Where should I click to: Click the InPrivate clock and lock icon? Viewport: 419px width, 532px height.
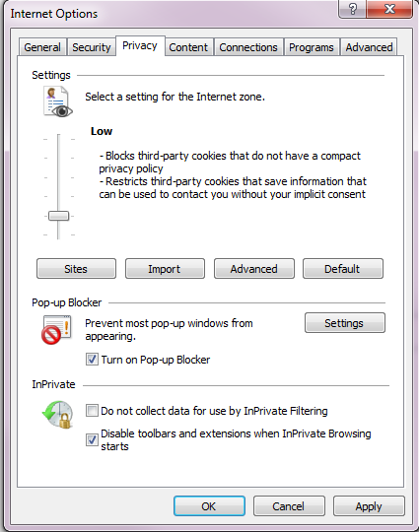point(58,415)
